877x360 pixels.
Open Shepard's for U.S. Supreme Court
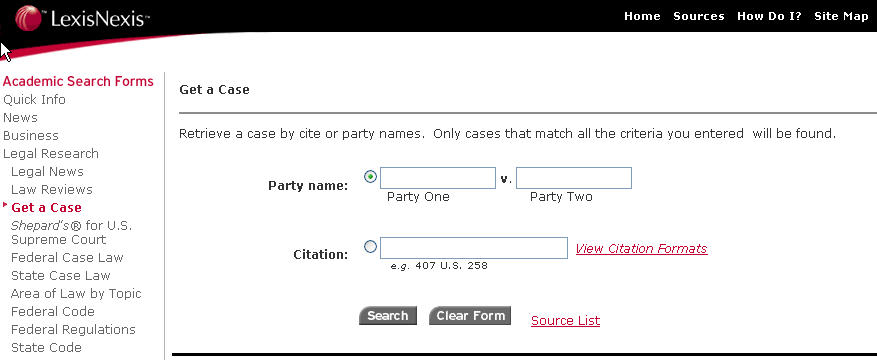pyautogui.click(x=72, y=233)
